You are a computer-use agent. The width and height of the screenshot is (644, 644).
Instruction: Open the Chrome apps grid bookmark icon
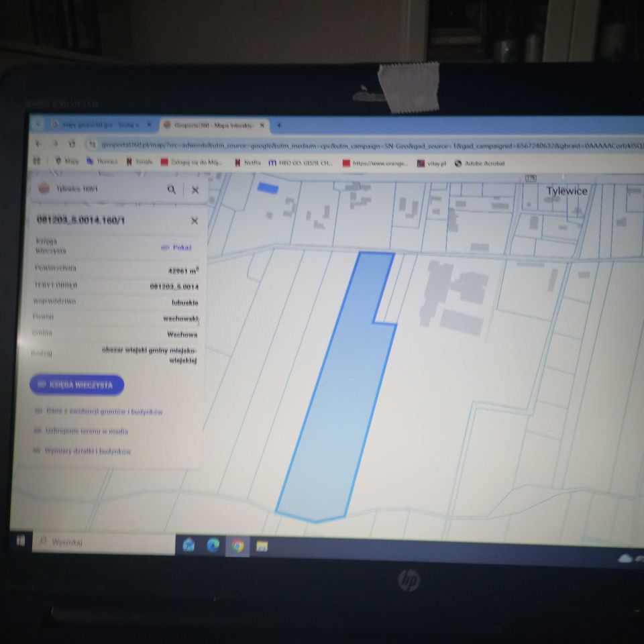click(36, 160)
